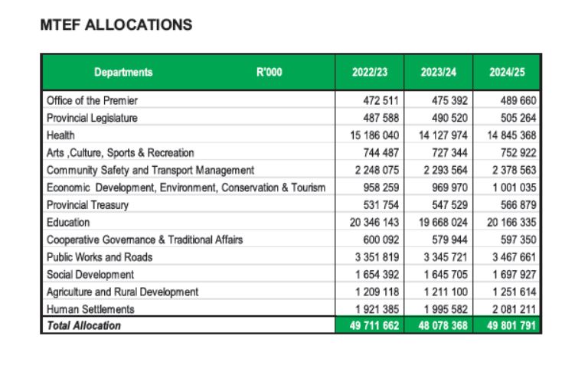Select Economic Development value 958 259
The image size is (588, 388).
(x=381, y=187)
